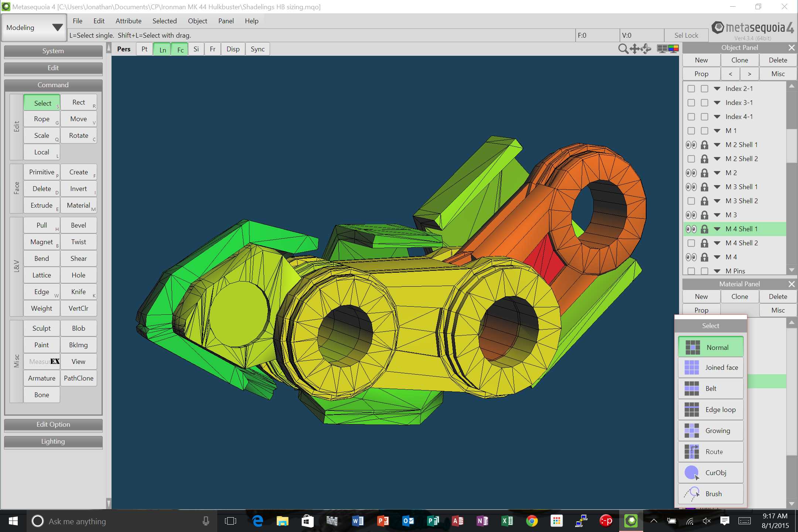Close the Object Panel
This screenshot has width=798, height=532.
[791, 48]
